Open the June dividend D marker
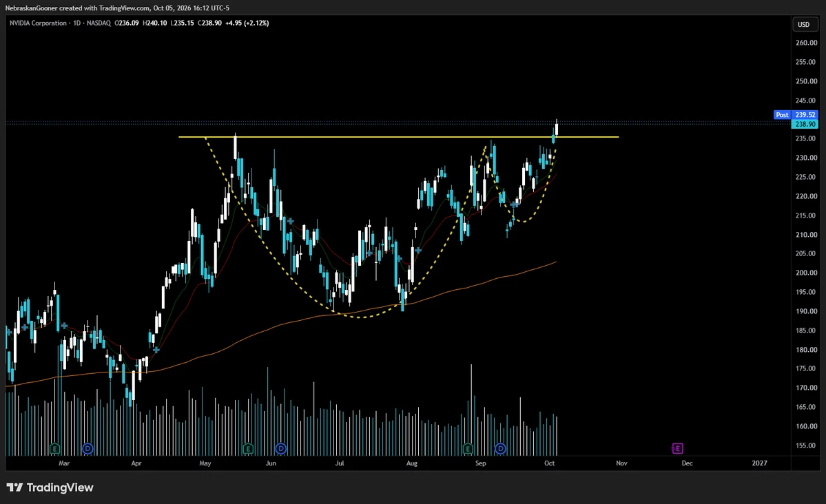The width and height of the screenshot is (826, 504). coord(281,449)
